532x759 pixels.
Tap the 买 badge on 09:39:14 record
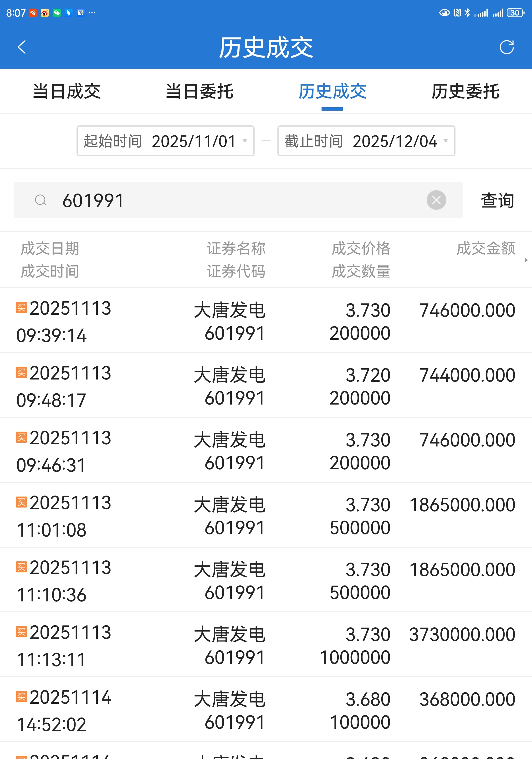coord(21,308)
